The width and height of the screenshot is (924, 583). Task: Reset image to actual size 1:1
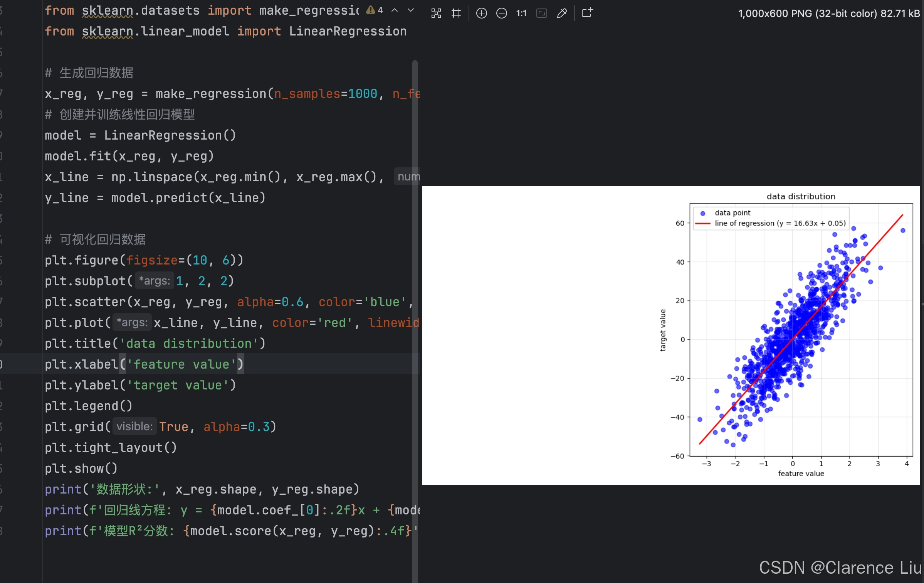[x=521, y=13]
